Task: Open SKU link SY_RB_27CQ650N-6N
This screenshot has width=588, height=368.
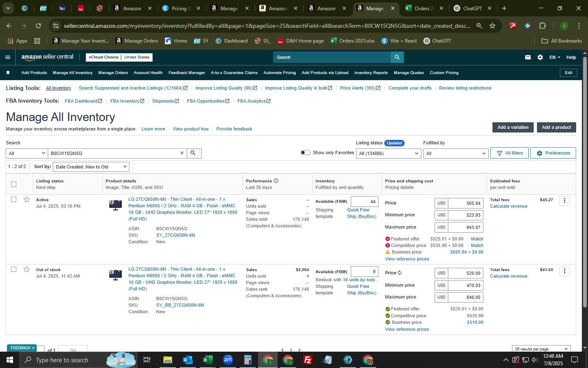Action: tap(180, 305)
